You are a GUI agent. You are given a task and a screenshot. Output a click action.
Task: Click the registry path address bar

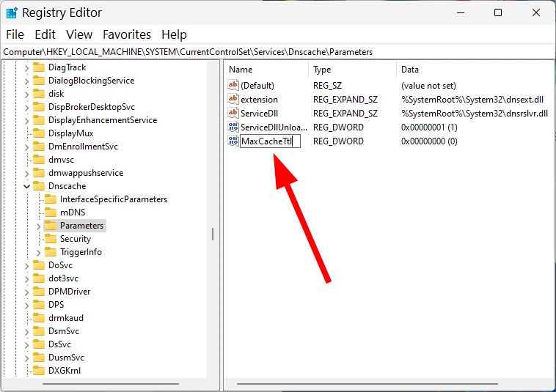[x=278, y=52]
